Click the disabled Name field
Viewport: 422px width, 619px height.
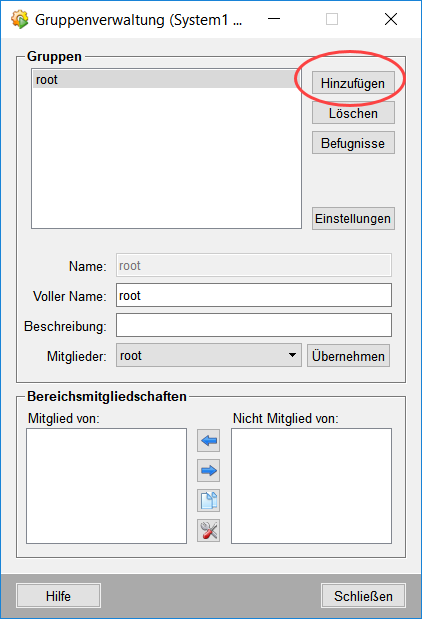pos(254,265)
